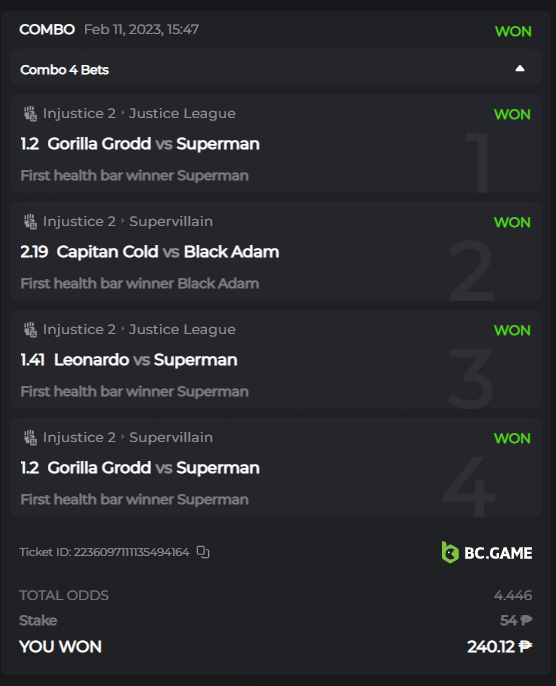Select Supervillain category in second bet

[x=171, y=222]
